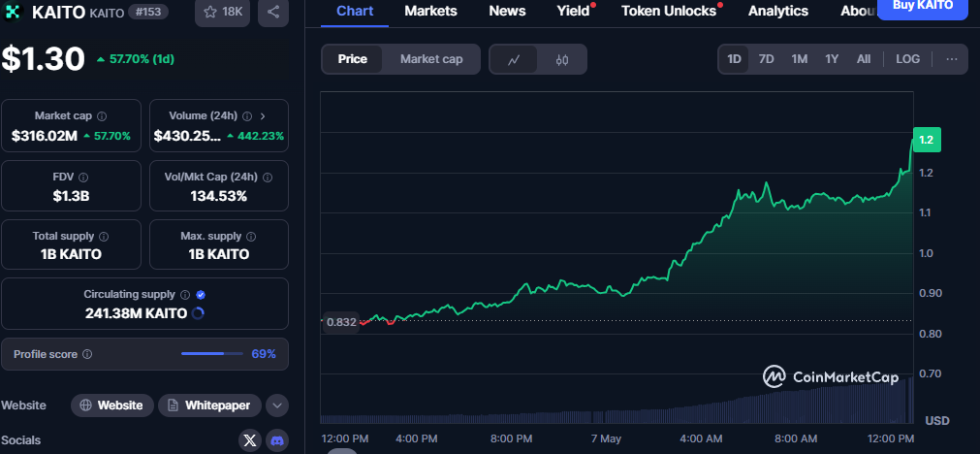
Task: Select the Market cap chart toggle
Action: click(x=431, y=59)
